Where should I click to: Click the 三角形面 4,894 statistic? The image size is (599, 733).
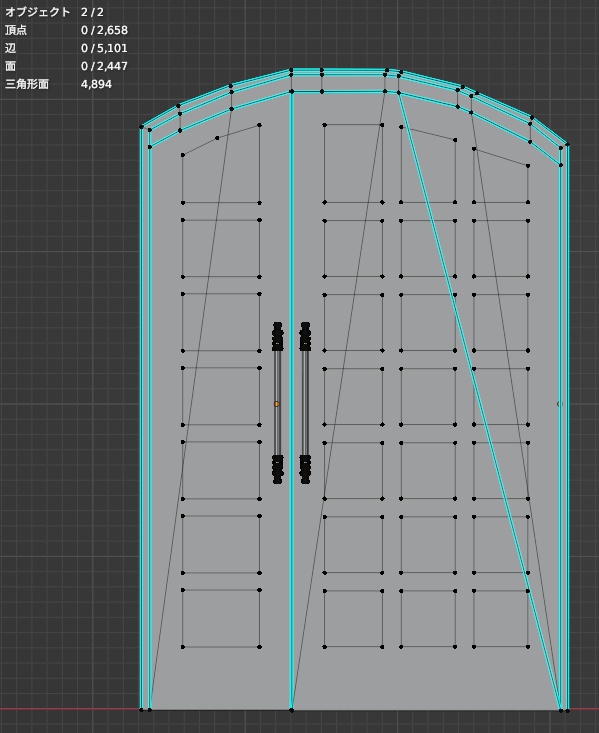tap(58, 84)
